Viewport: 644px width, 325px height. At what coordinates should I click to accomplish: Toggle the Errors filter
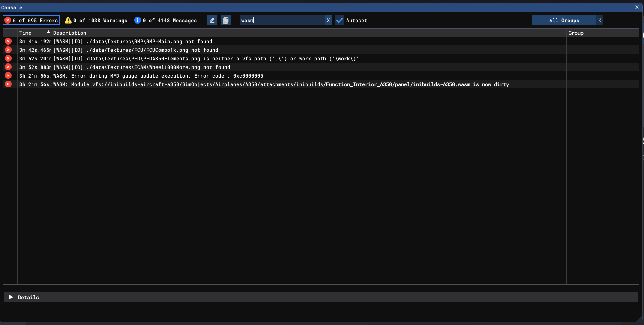31,20
